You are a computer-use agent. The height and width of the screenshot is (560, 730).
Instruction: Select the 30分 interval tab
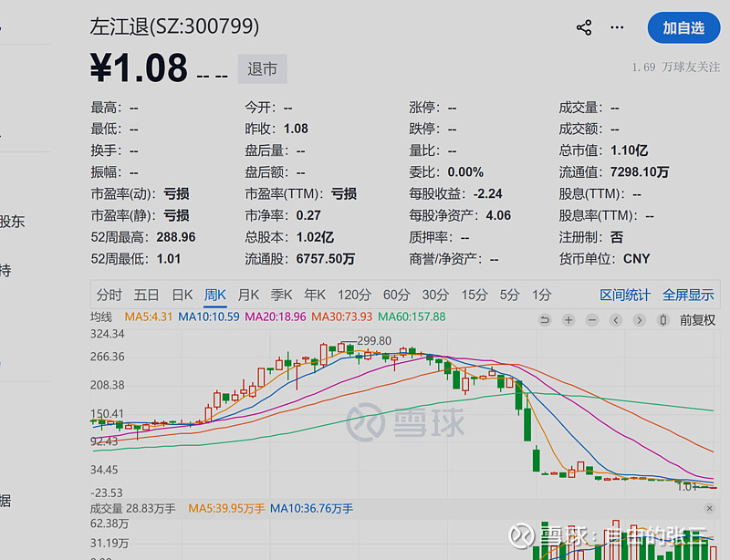pyautogui.click(x=435, y=295)
